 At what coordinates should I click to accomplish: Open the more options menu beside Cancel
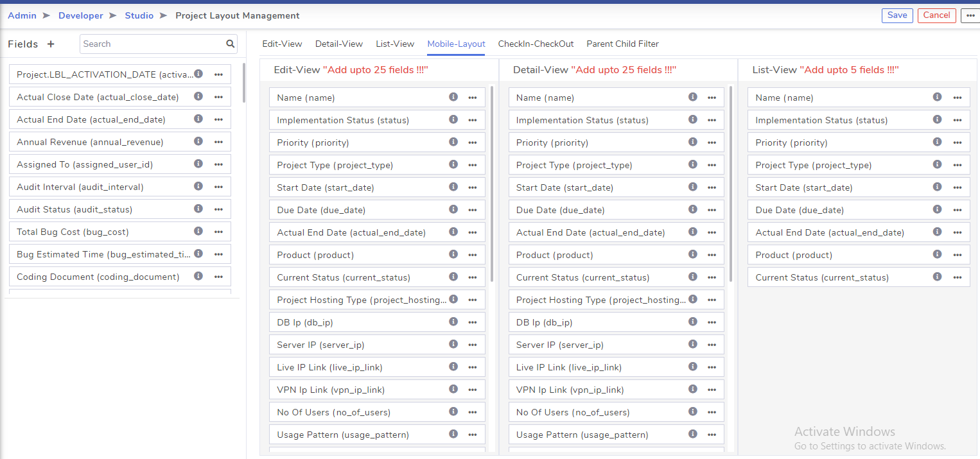point(970,15)
